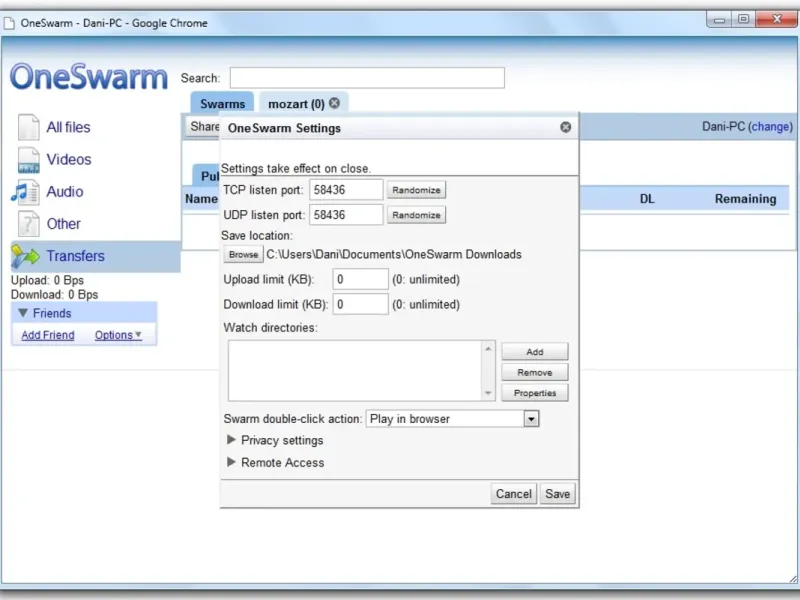
Task: Close the Chrome window
Action: pos(777,20)
